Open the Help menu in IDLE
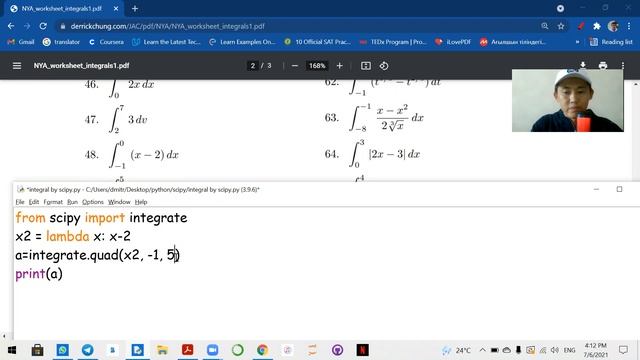This screenshot has width=640, height=360. [141, 202]
